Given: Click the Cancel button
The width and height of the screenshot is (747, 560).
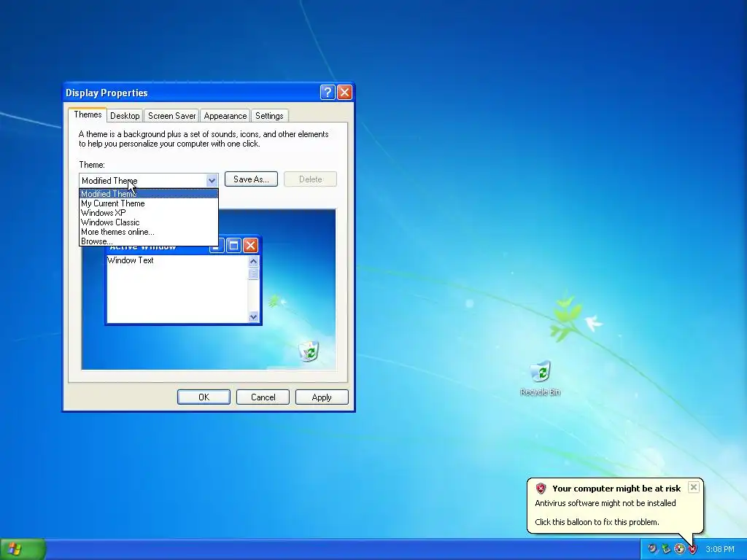Looking at the screenshot, I should pos(263,397).
